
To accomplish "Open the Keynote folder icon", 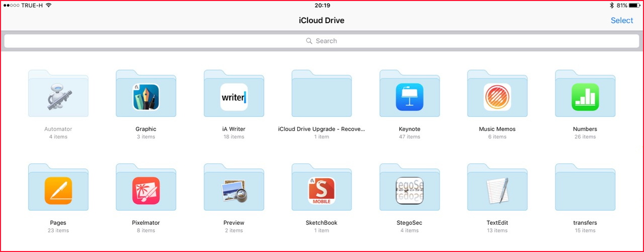I will tap(410, 94).
